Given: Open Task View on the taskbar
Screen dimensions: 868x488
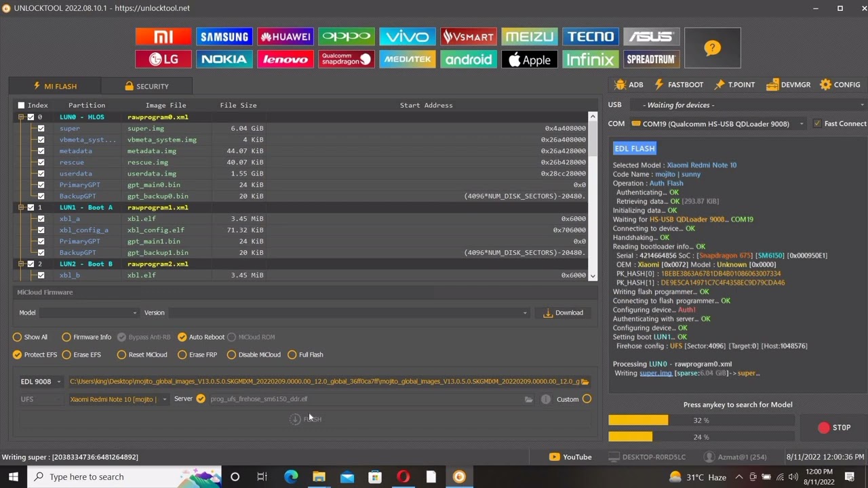Looking at the screenshot, I should click(262, 476).
